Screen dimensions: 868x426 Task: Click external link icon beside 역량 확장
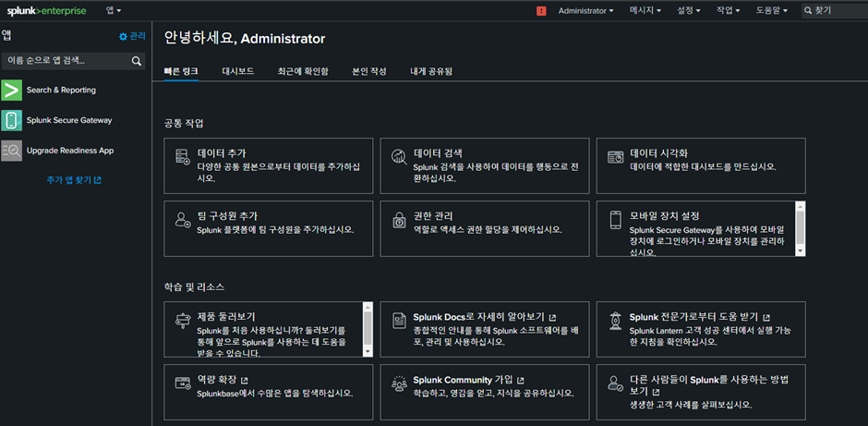pyautogui.click(x=244, y=380)
